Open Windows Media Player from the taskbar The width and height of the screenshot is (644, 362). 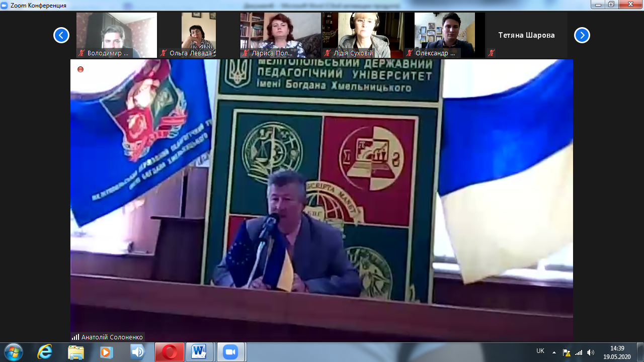(x=106, y=352)
